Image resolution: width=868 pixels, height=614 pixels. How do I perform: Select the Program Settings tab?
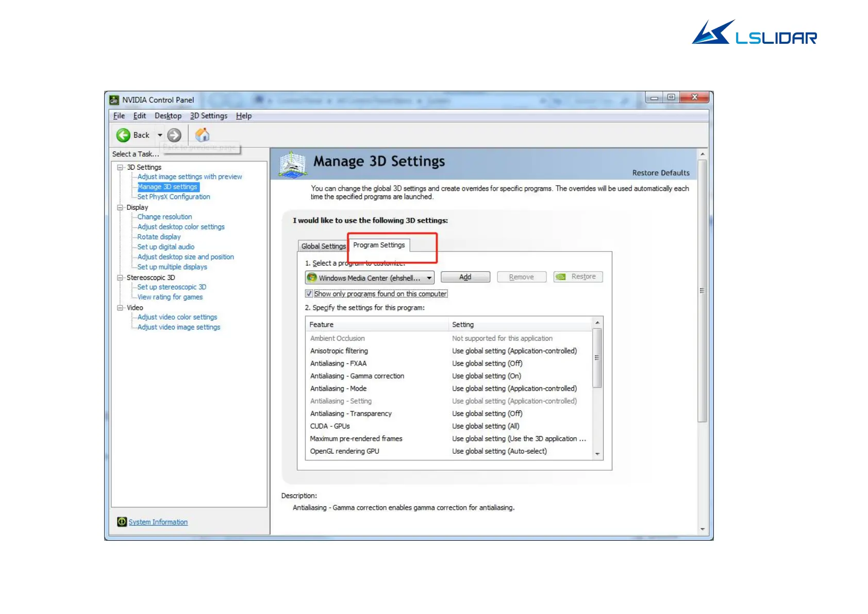tap(379, 245)
